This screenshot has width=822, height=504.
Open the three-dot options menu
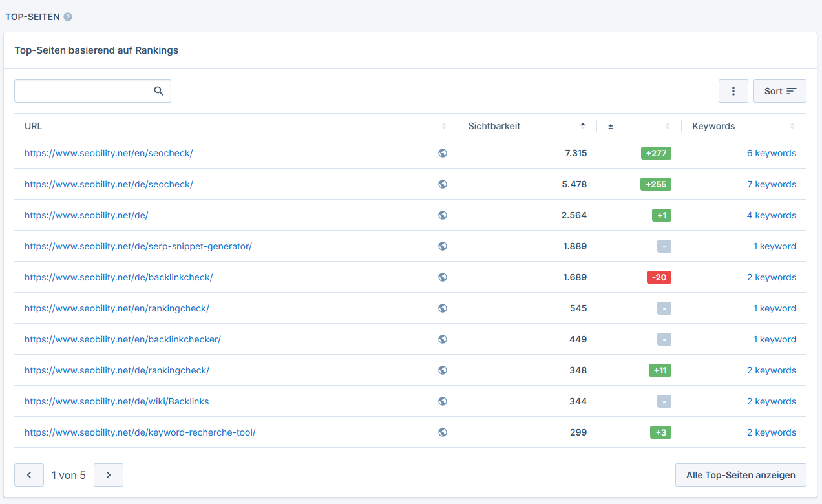pyautogui.click(x=733, y=91)
